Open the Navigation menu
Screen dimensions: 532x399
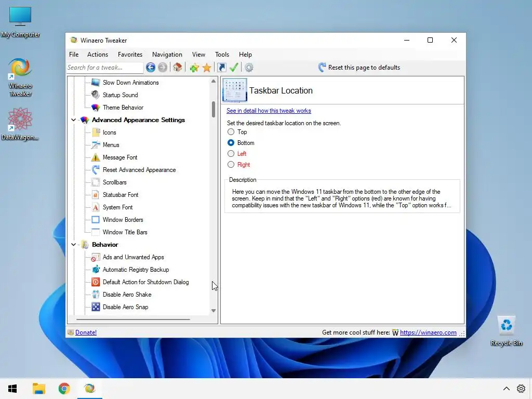tap(167, 54)
